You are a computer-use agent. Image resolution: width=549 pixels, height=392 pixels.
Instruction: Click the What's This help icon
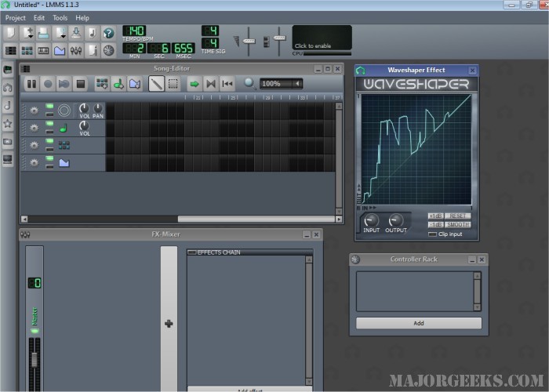coord(109,33)
